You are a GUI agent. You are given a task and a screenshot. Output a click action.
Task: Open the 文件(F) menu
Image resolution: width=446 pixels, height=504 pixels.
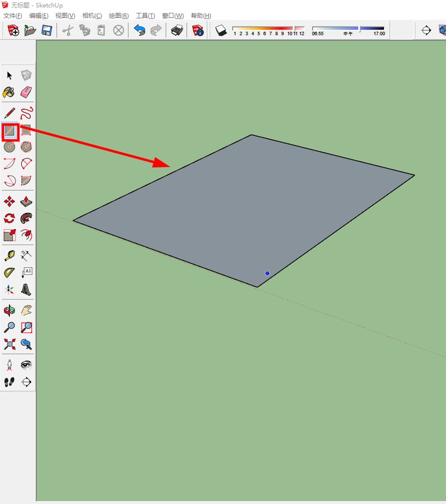pos(12,16)
